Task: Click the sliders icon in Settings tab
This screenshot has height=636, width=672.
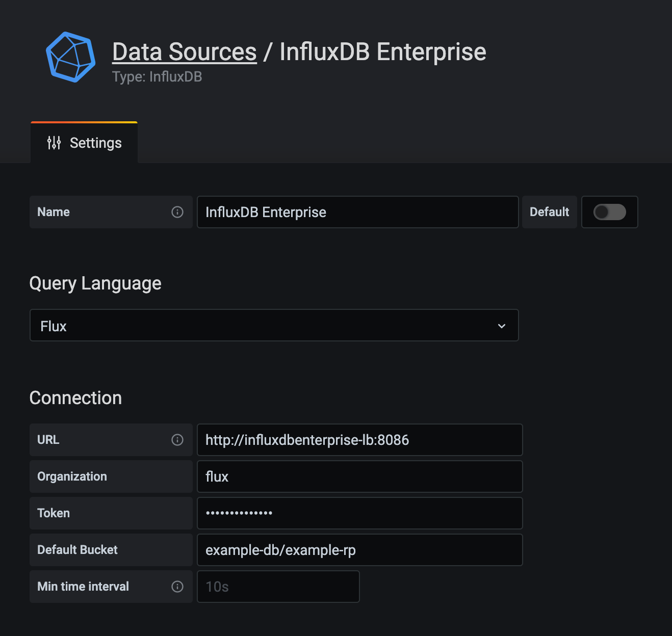Action: pos(54,143)
